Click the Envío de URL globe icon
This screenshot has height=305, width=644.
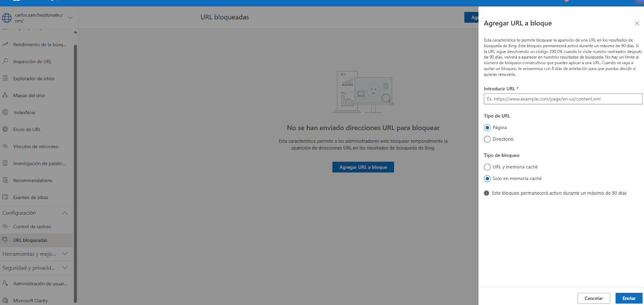point(5,129)
